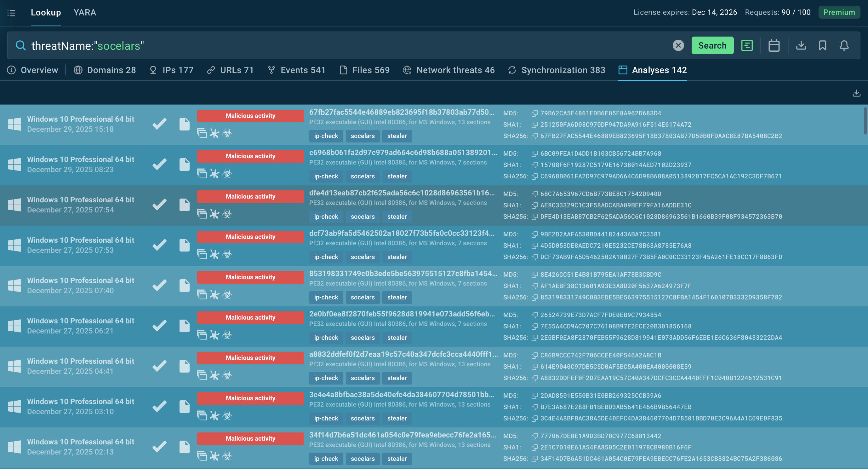
Task: Click the download icon near the bell
Action: tap(802, 46)
